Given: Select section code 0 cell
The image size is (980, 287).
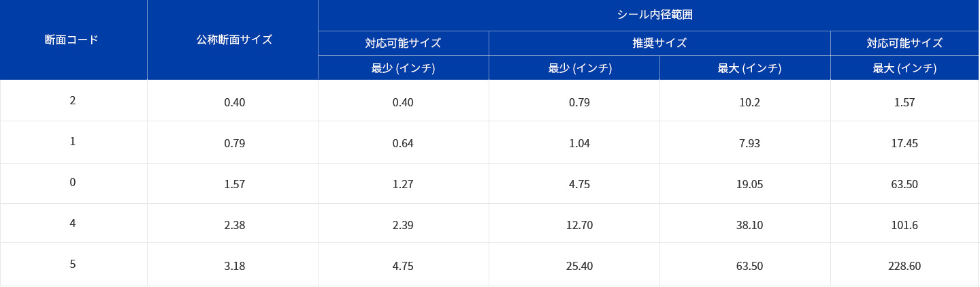Looking at the screenshot, I should click(73, 183).
